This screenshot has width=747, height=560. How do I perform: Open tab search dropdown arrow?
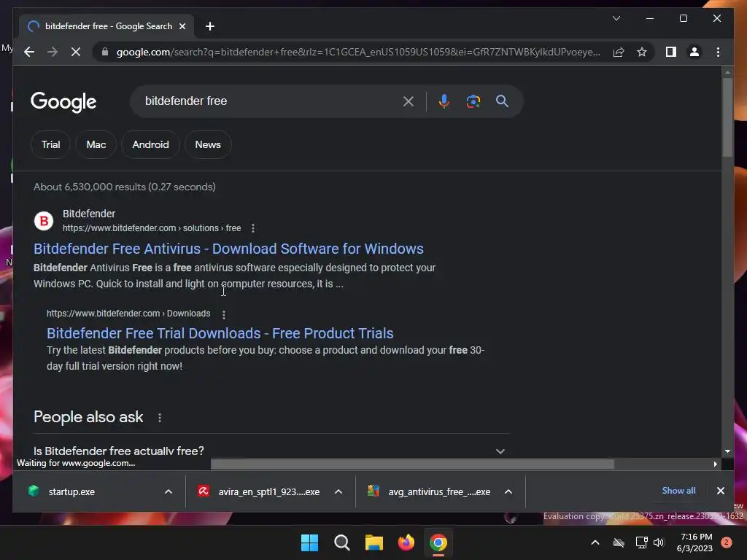coord(616,18)
